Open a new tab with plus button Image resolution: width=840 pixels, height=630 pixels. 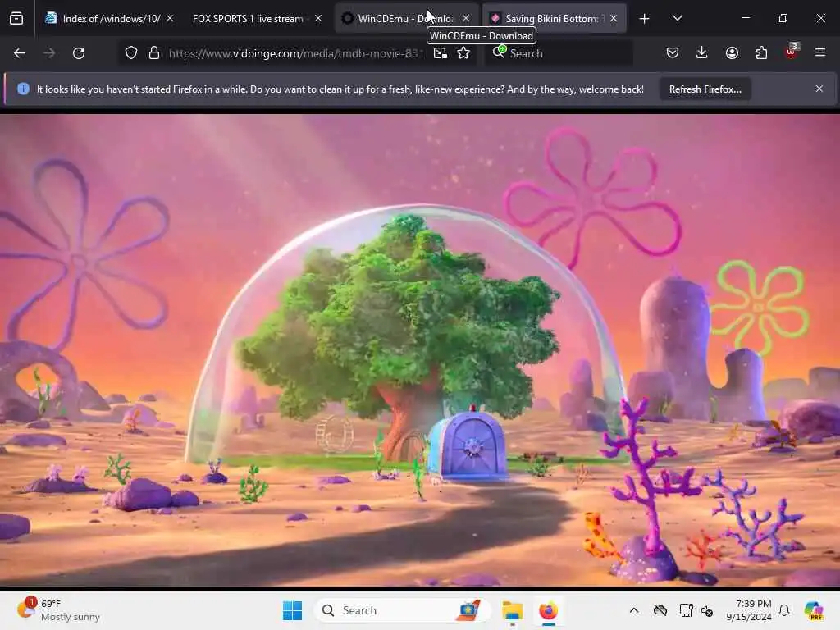(x=645, y=19)
